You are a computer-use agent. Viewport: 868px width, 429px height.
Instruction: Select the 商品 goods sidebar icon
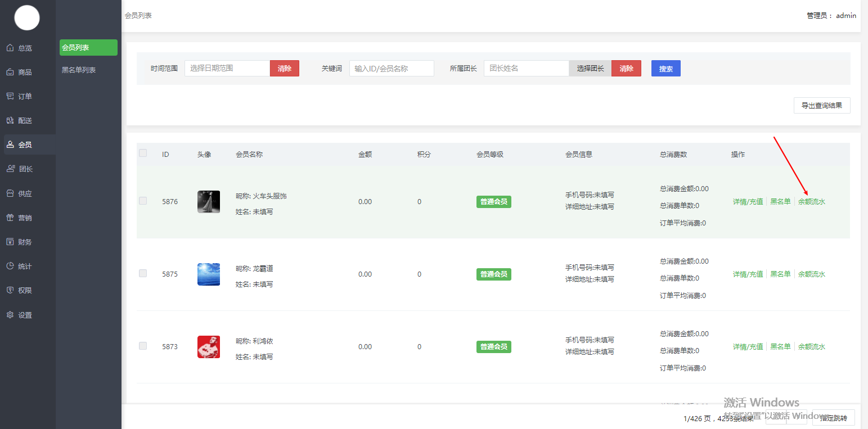[x=10, y=72]
